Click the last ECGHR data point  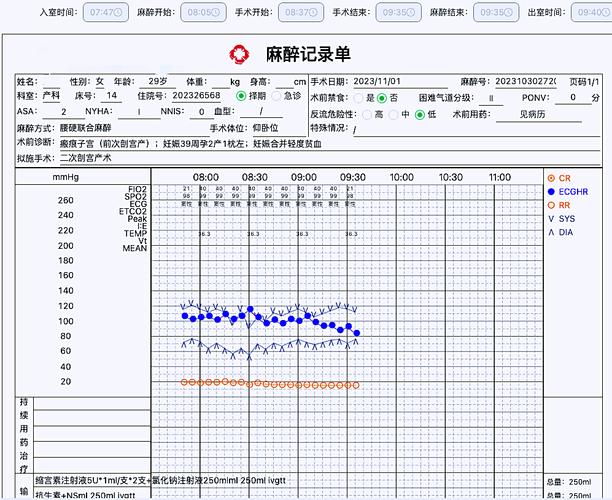pos(356,333)
